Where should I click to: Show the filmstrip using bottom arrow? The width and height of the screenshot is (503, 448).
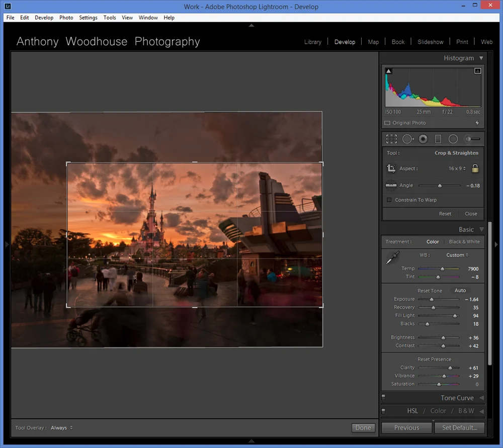click(251, 441)
